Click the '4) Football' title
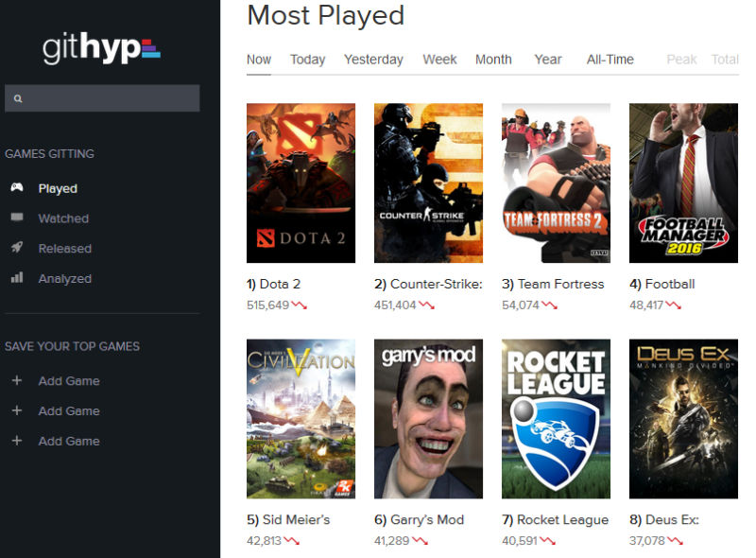 (x=662, y=284)
